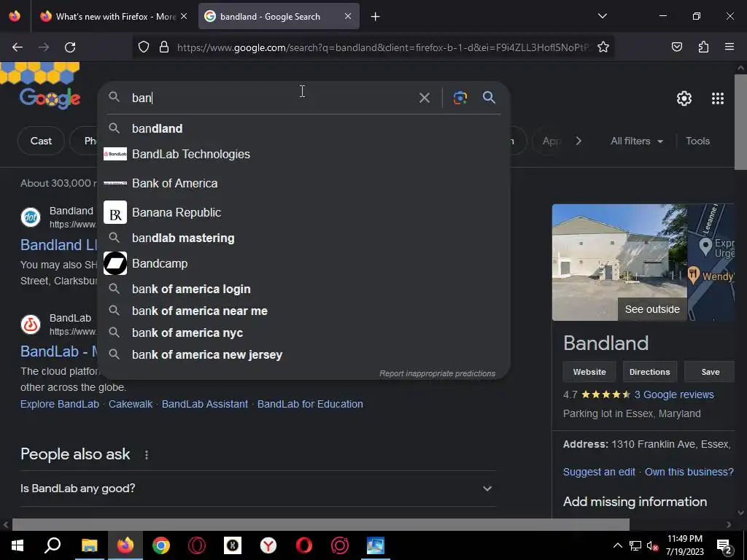
Task: Expand the Is BandLab any good question
Action: pyautogui.click(x=258, y=489)
